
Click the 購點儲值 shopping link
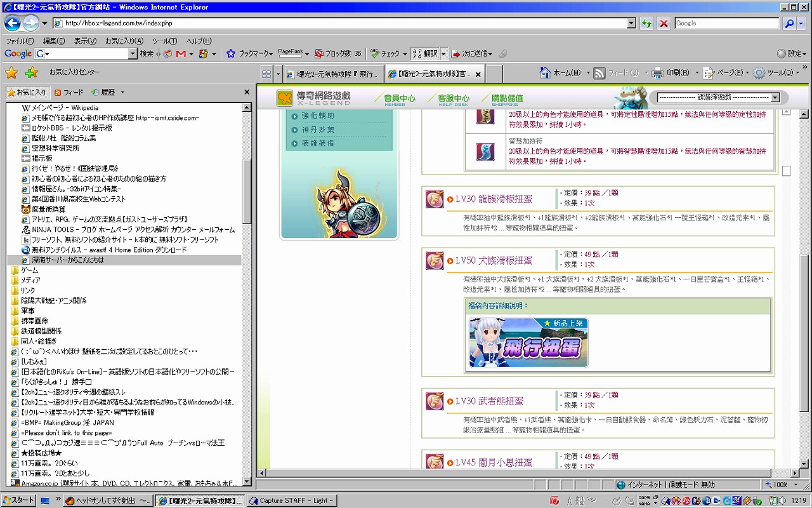(x=502, y=98)
